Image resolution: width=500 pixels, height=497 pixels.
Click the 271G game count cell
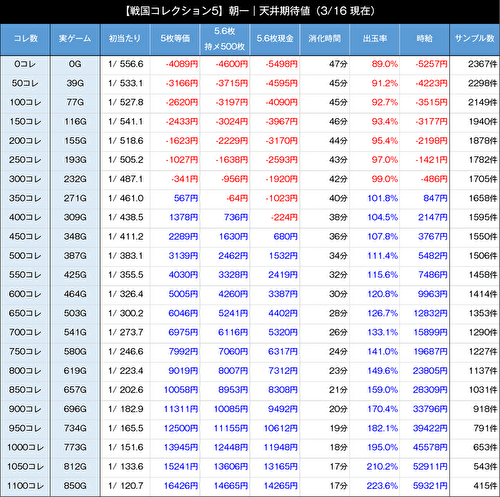[x=75, y=198]
